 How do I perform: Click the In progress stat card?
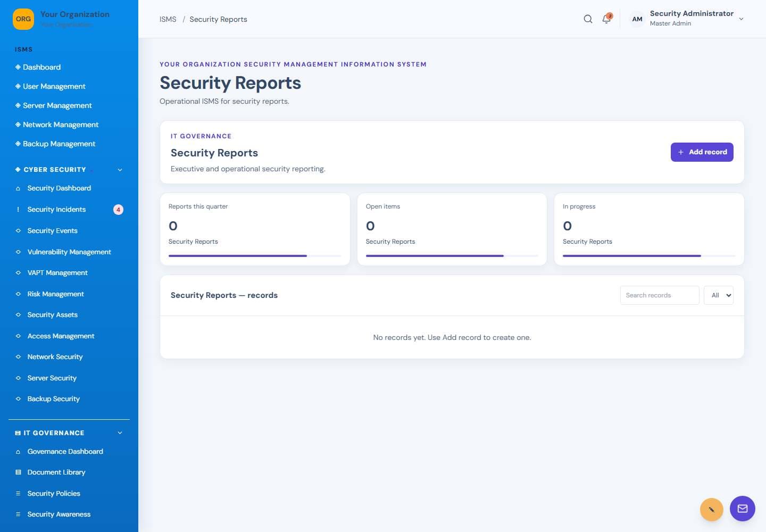coord(649,229)
